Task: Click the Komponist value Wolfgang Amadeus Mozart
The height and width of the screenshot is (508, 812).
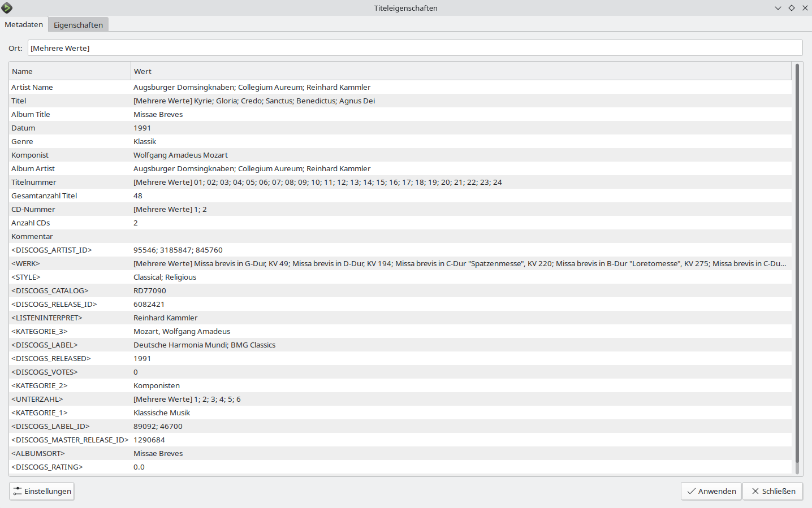Action: [x=180, y=155]
